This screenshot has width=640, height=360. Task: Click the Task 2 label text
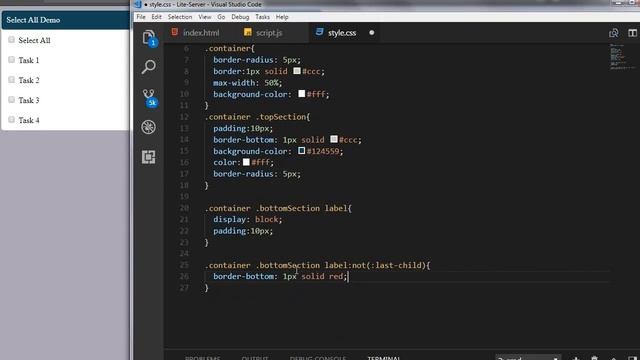29,80
